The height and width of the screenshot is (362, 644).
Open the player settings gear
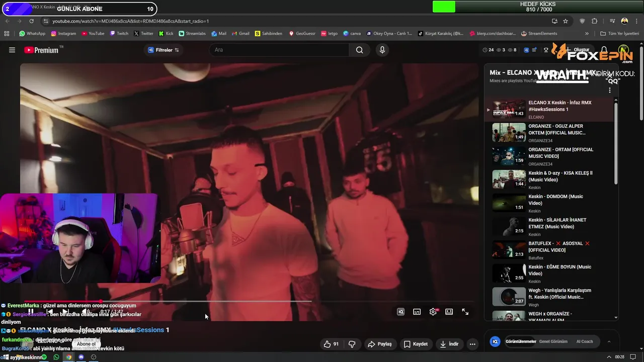click(x=433, y=312)
